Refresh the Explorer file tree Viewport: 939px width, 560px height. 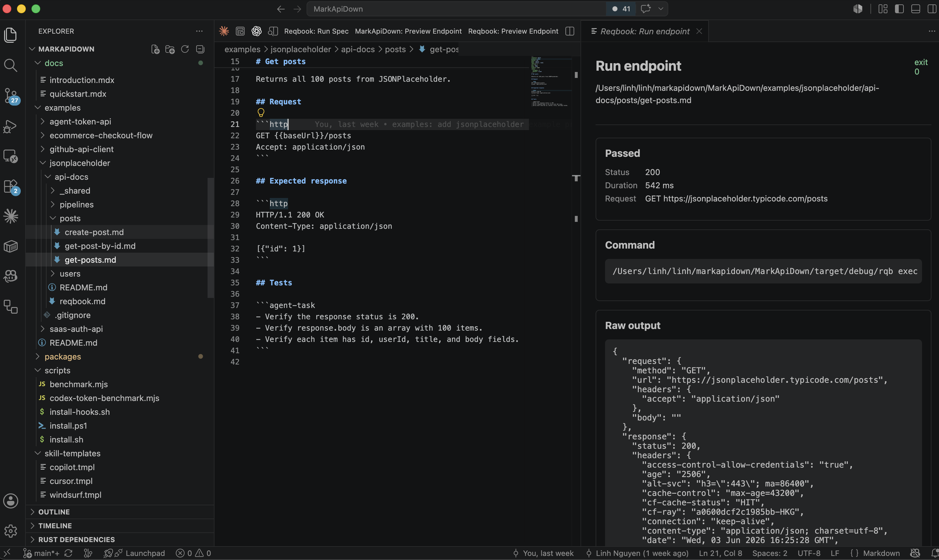tap(185, 49)
